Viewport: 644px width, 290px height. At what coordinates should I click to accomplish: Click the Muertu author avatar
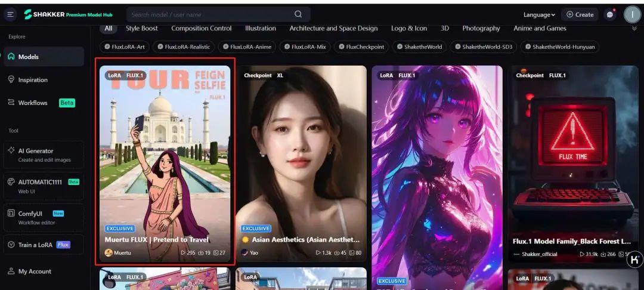point(109,253)
